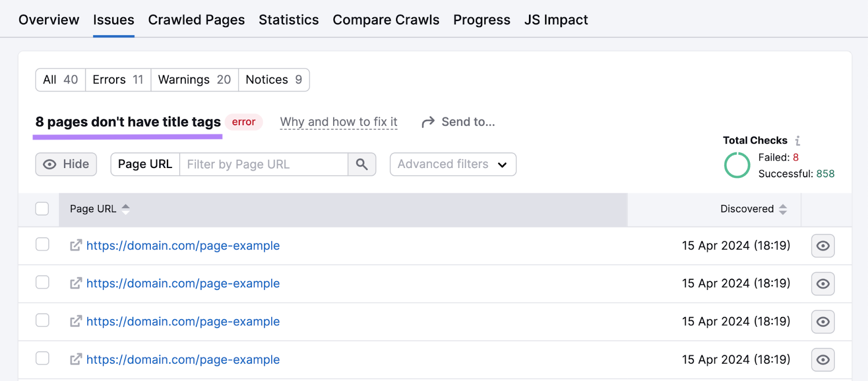Click the Failed/Successful checks progress ring
Image resolution: width=868 pixels, height=381 pixels.
[x=737, y=165]
